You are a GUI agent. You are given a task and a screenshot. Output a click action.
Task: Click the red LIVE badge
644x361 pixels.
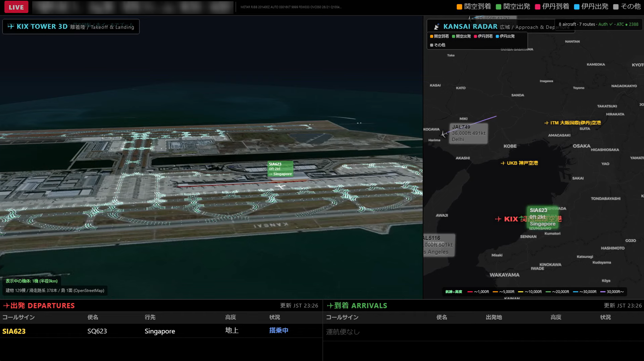(x=16, y=7)
